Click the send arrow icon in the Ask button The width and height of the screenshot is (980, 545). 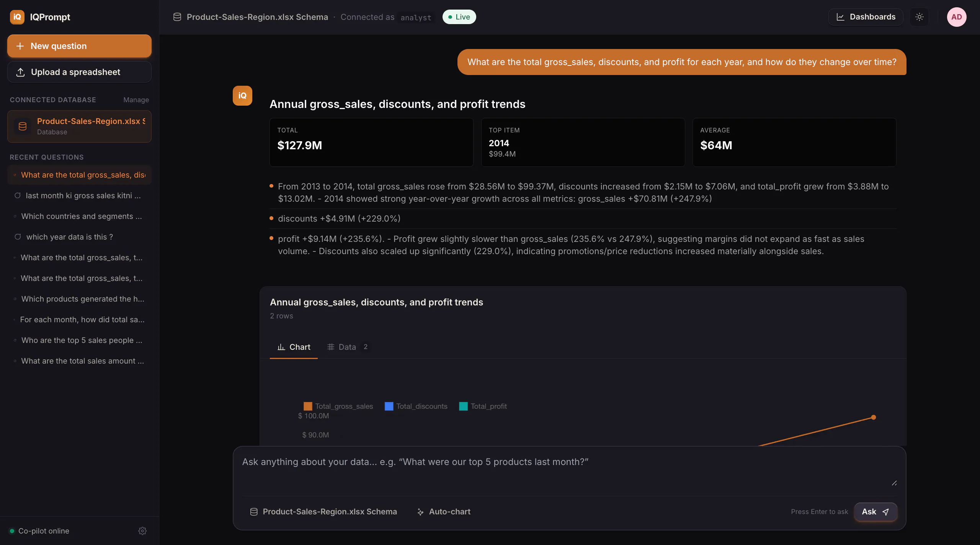[885, 512]
